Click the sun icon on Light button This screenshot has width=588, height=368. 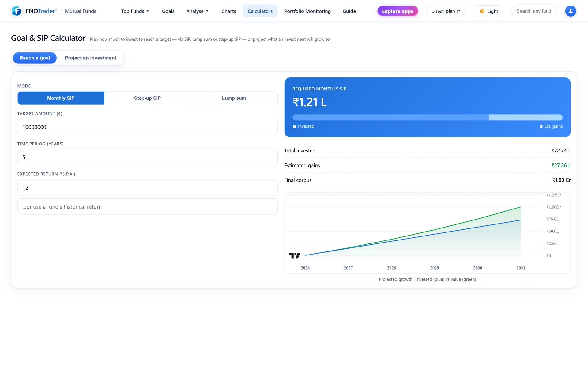pyautogui.click(x=482, y=11)
